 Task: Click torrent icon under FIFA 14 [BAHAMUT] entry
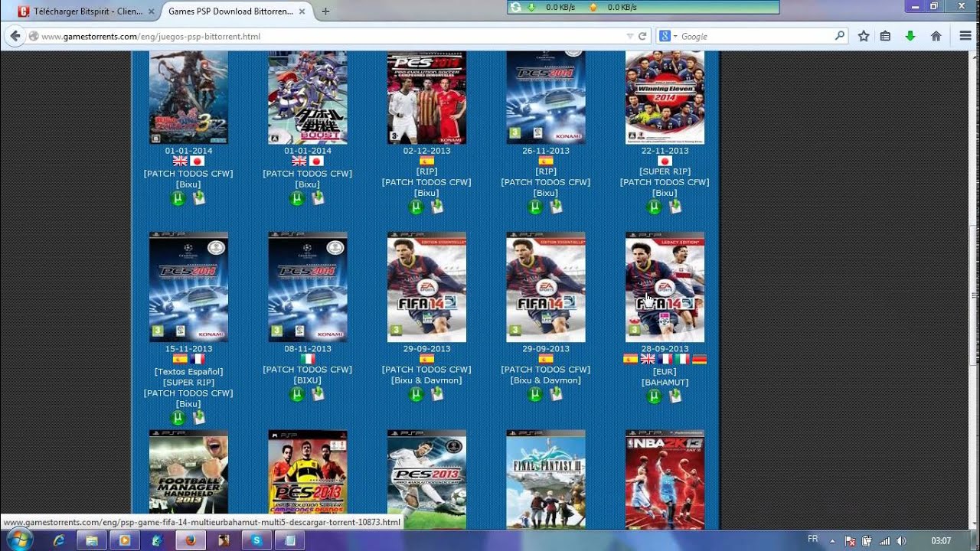(x=654, y=396)
